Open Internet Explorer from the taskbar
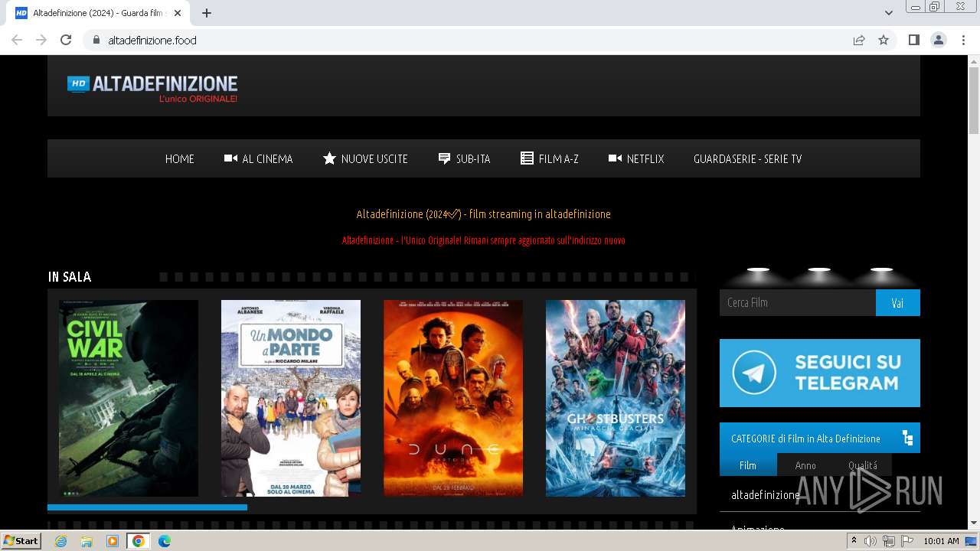This screenshot has width=980, height=551. (60, 541)
